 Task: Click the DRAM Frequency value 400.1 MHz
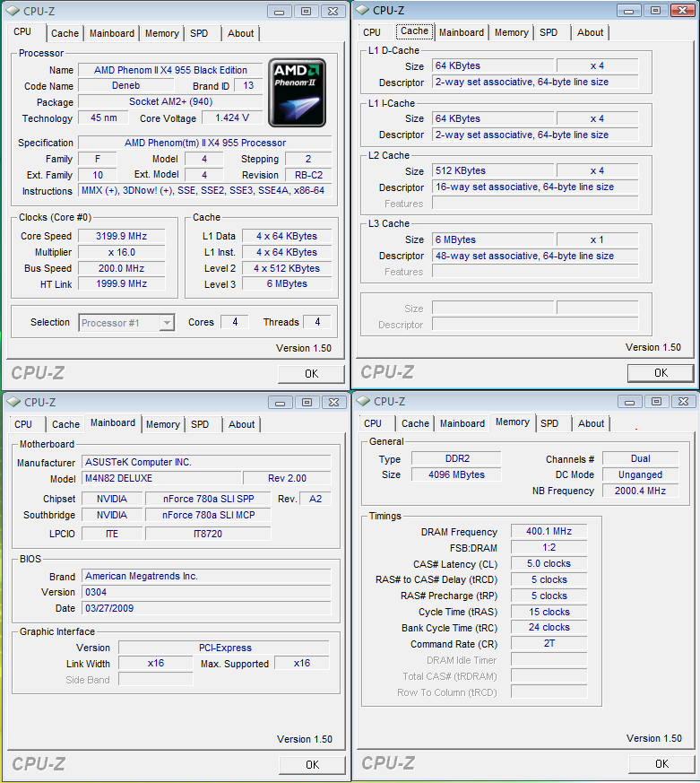549,531
